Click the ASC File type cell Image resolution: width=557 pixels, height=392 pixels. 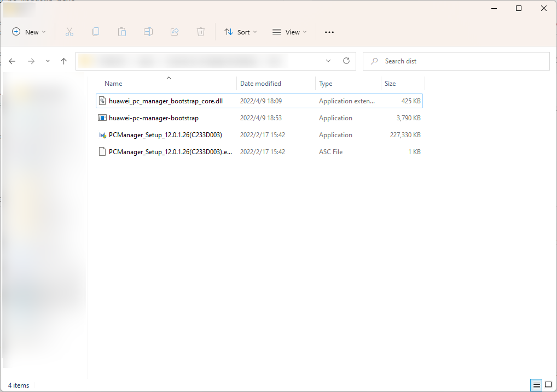(330, 152)
